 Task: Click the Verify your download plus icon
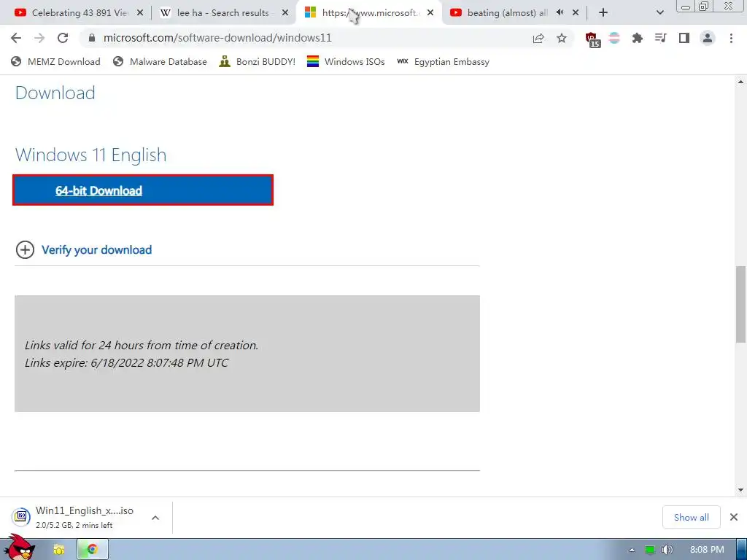tap(26, 249)
